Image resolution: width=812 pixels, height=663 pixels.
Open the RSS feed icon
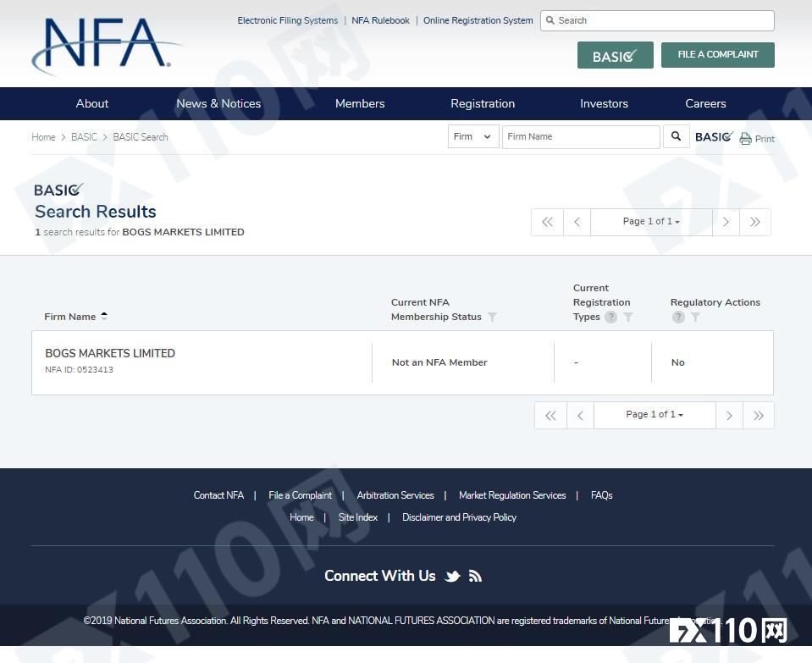(x=475, y=576)
